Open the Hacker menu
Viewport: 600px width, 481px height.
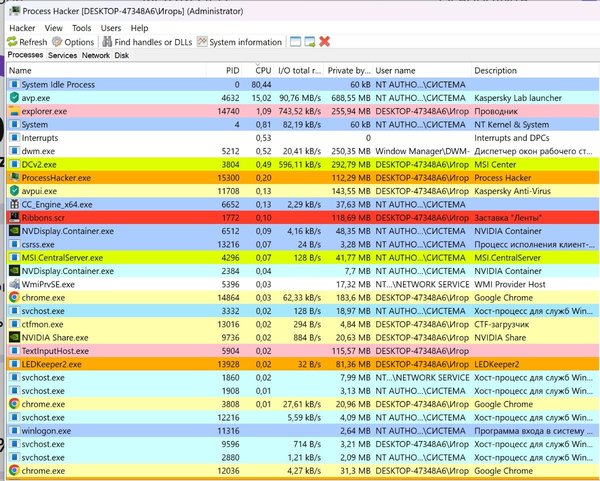pyautogui.click(x=22, y=28)
